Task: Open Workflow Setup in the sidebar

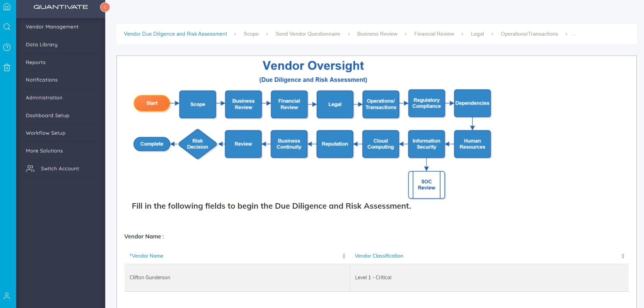Action: [x=45, y=133]
